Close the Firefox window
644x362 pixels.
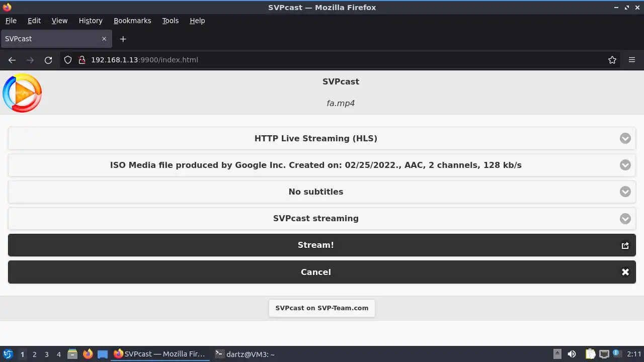point(637,8)
